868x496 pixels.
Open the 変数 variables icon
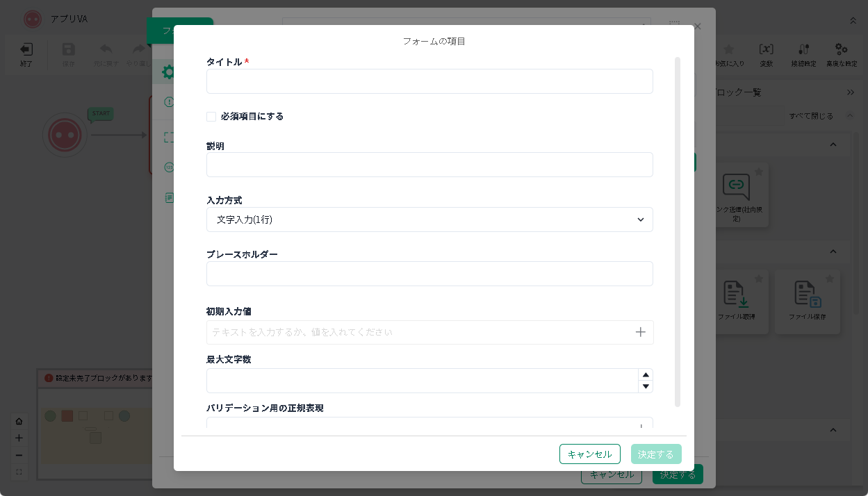(x=766, y=50)
